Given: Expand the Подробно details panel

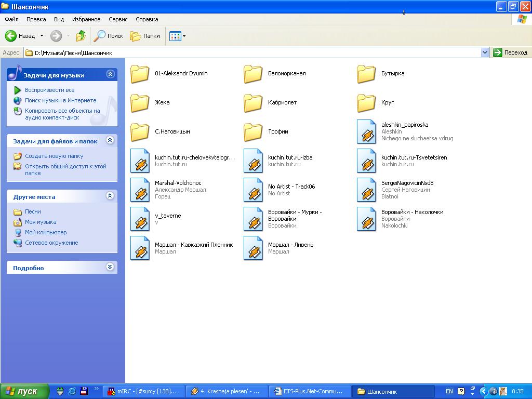Looking at the screenshot, I should click(110, 267).
